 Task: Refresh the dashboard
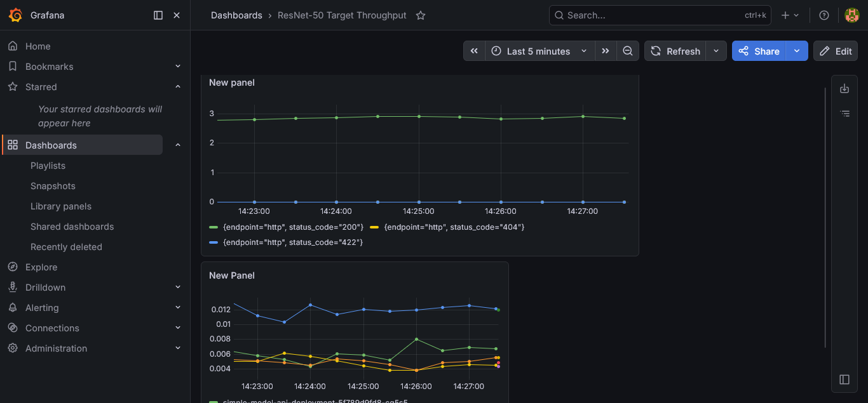[675, 51]
